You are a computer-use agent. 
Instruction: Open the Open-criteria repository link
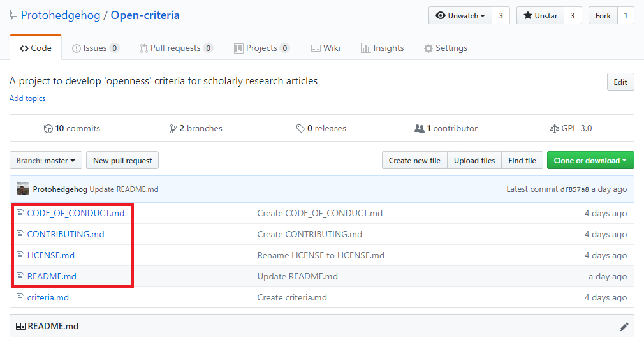(x=145, y=15)
